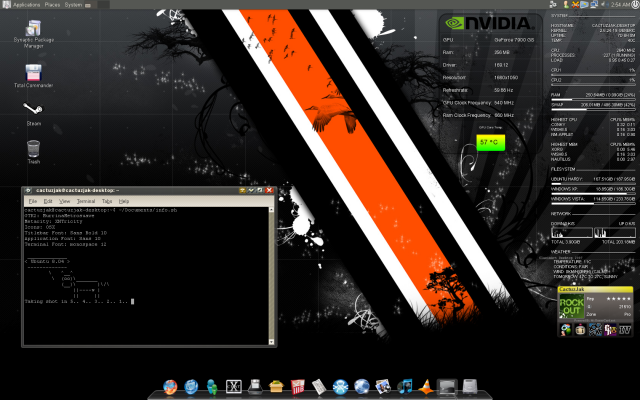Open the Terminal menu in terminal
The height and width of the screenshot is (400, 640).
86,201
